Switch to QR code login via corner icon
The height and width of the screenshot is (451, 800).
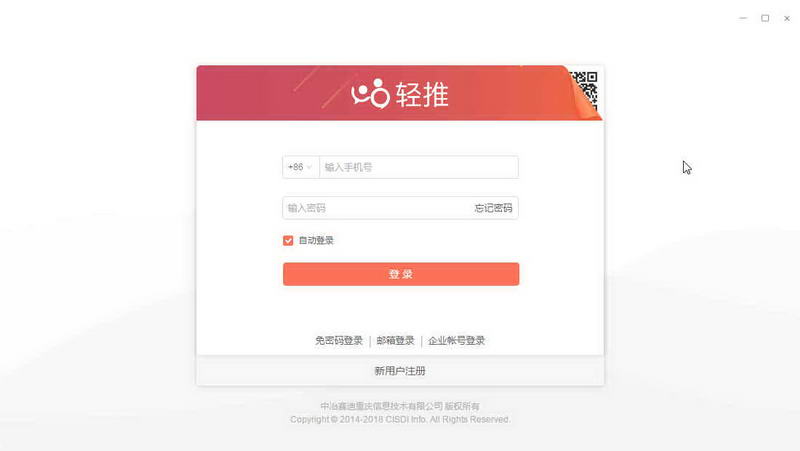click(x=586, y=90)
